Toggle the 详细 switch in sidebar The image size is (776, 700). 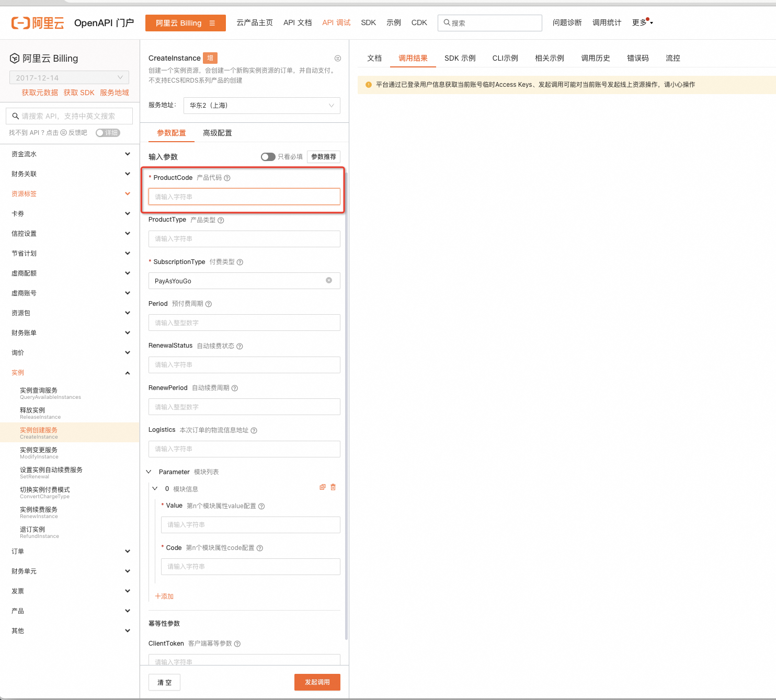click(108, 133)
